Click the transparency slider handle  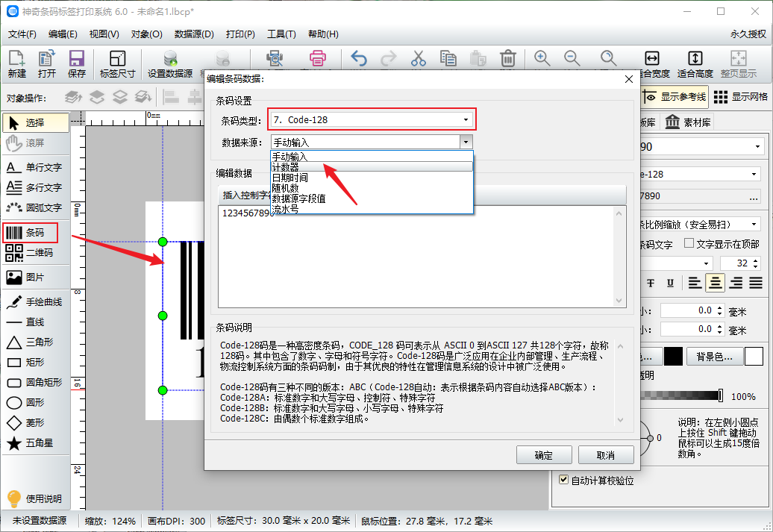[721, 395]
